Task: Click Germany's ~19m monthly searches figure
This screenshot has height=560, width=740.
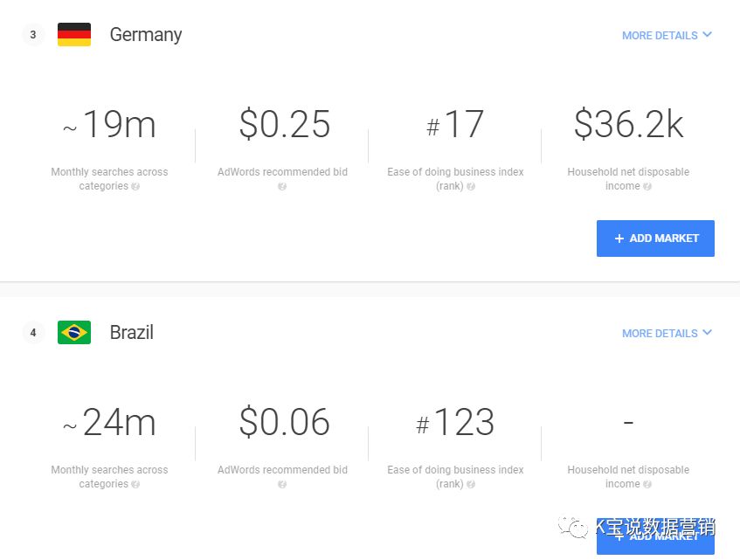Action: pyautogui.click(x=109, y=126)
